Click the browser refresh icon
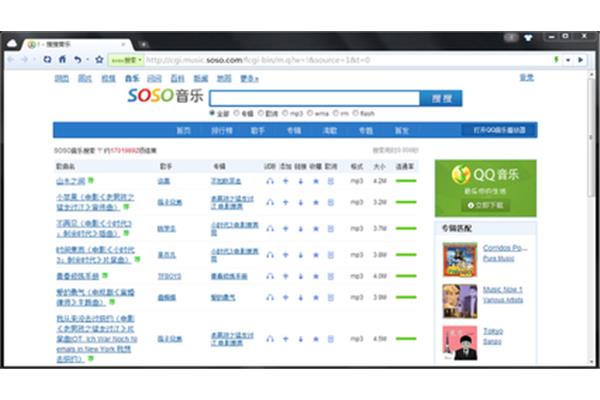The width and height of the screenshot is (600, 400). click(x=47, y=59)
